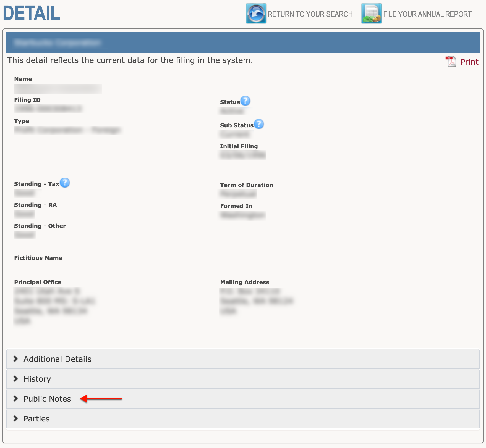The image size is (486, 448).
Task: Click the Public Notes chevron arrow
Action: (x=16, y=399)
